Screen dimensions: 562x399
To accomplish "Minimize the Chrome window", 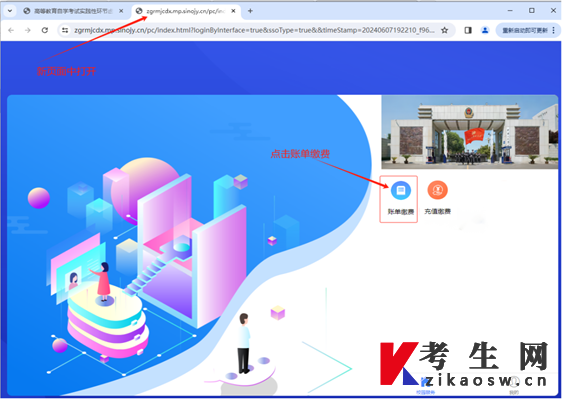I will point(510,11).
